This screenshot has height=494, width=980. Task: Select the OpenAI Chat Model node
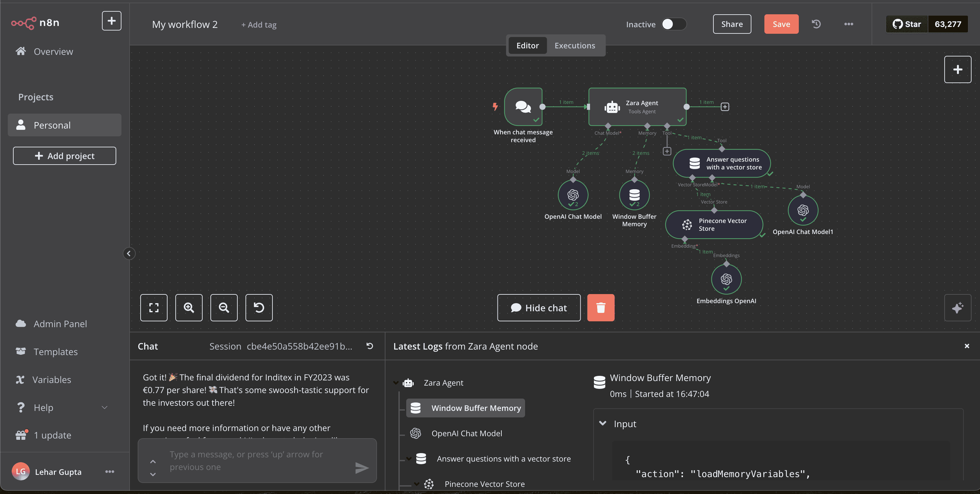click(573, 195)
